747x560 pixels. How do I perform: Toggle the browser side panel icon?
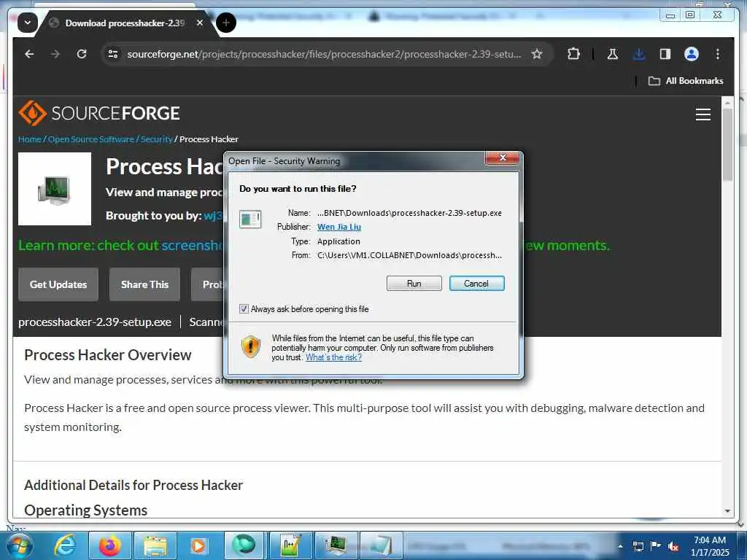665,54
